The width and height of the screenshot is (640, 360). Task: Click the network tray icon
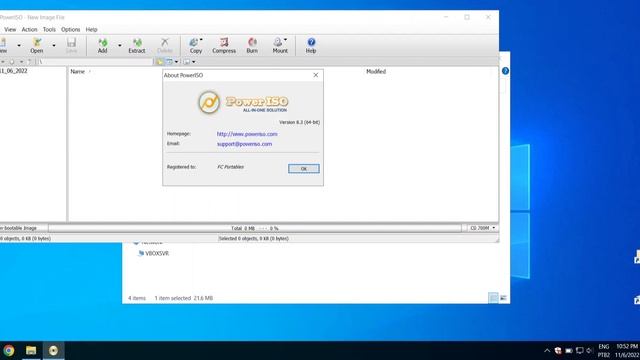click(580, 351)
